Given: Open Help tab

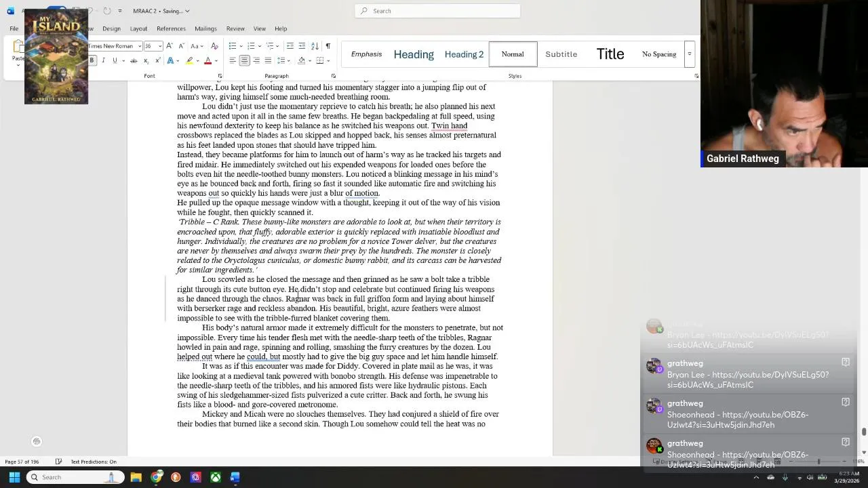Looking at the screenshot, I should 281,28.
